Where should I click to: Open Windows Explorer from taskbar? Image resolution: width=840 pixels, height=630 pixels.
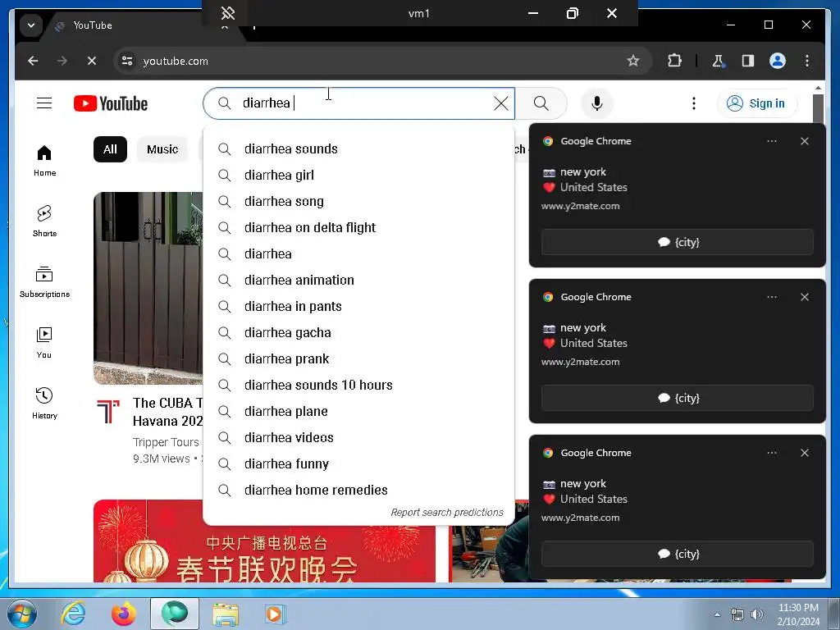coord(226,614)
